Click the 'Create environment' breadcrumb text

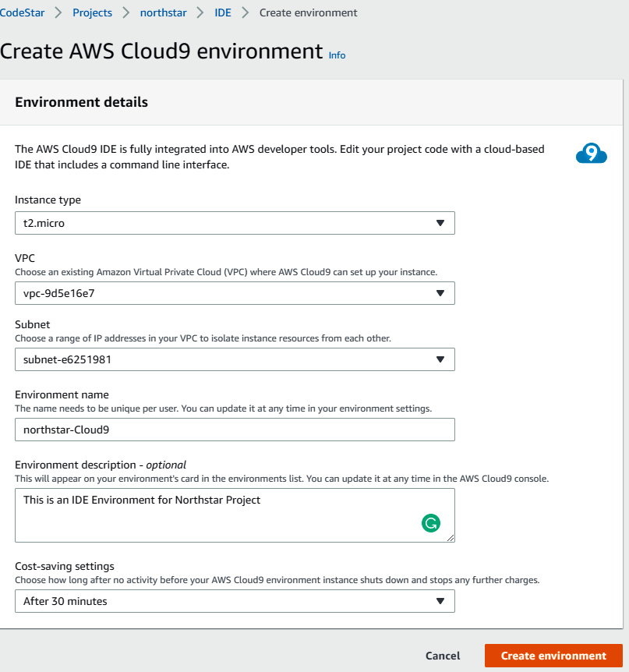pos(308,12)
